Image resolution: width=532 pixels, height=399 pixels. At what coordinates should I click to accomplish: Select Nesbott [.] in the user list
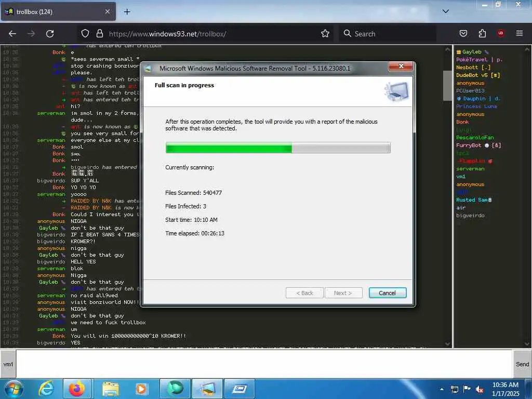(x=473, y=67)
